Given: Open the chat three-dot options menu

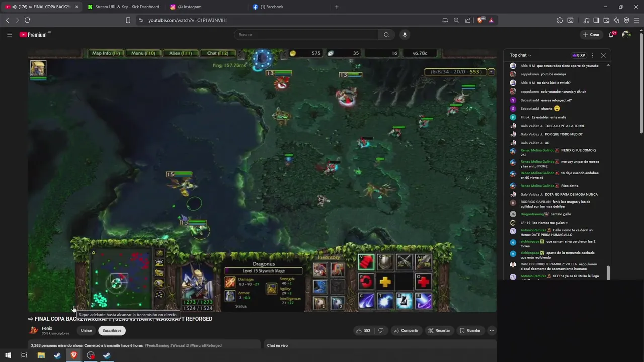Looking at the screenshot, I should (x=592, y=55).
